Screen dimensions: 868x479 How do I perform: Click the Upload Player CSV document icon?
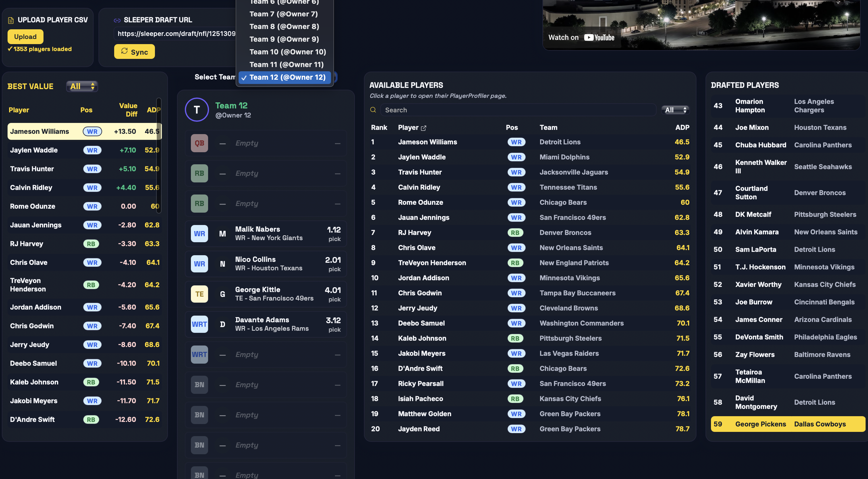11,20
